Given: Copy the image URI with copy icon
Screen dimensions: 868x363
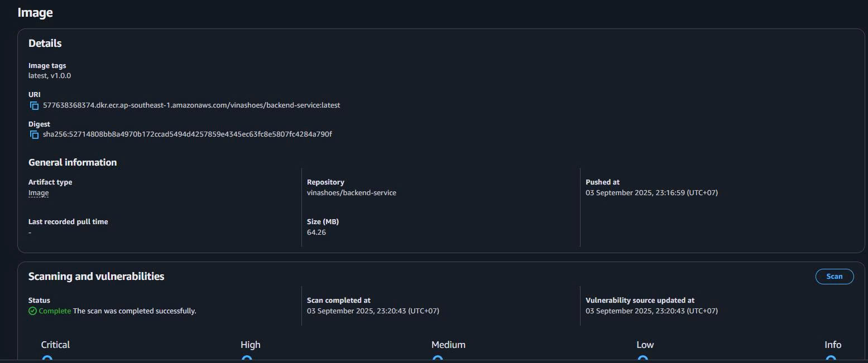Looking at the screenshot, I should click(34, 105).
